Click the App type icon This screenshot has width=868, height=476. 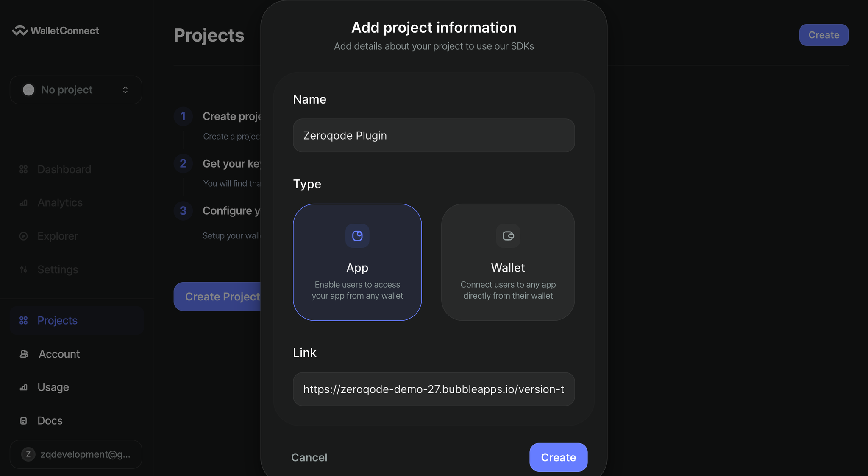click(x=357, y=236)
